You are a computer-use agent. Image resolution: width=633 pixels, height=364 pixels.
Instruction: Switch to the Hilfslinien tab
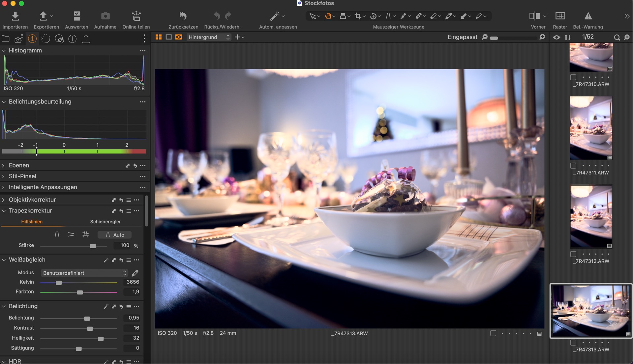tap(32, 222)
